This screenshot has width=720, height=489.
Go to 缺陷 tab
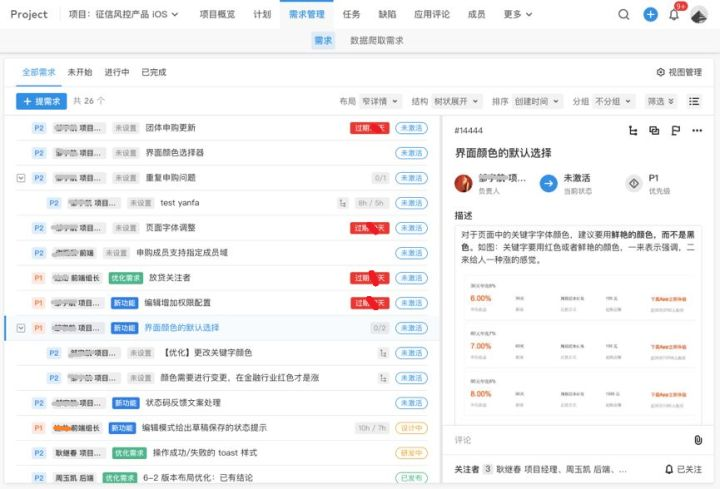coord(387,14)
